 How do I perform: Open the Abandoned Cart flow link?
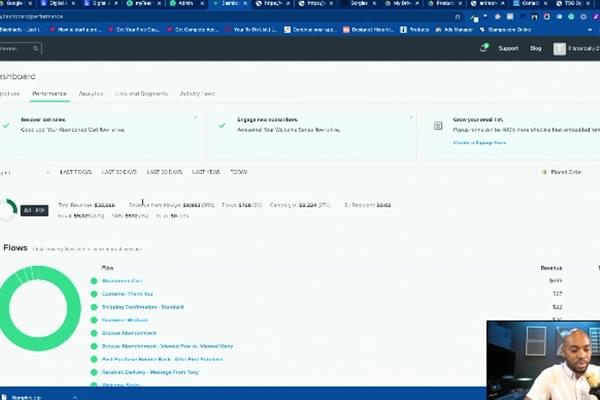point(122,281)
